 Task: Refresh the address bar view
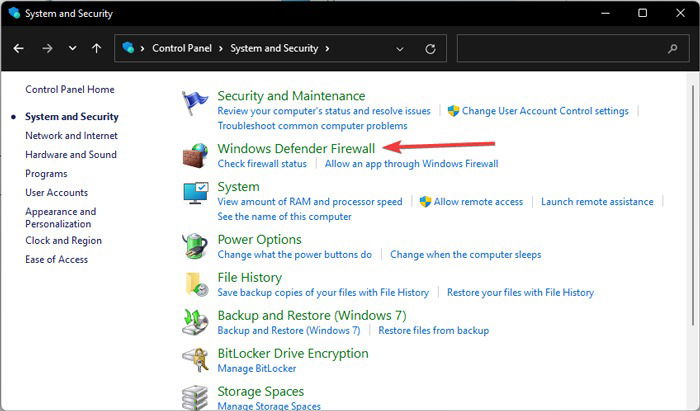tap(430, 49)
